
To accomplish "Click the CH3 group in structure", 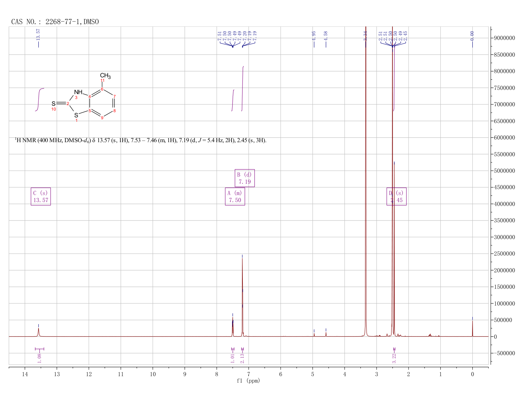I will click(x=105, y=76).
